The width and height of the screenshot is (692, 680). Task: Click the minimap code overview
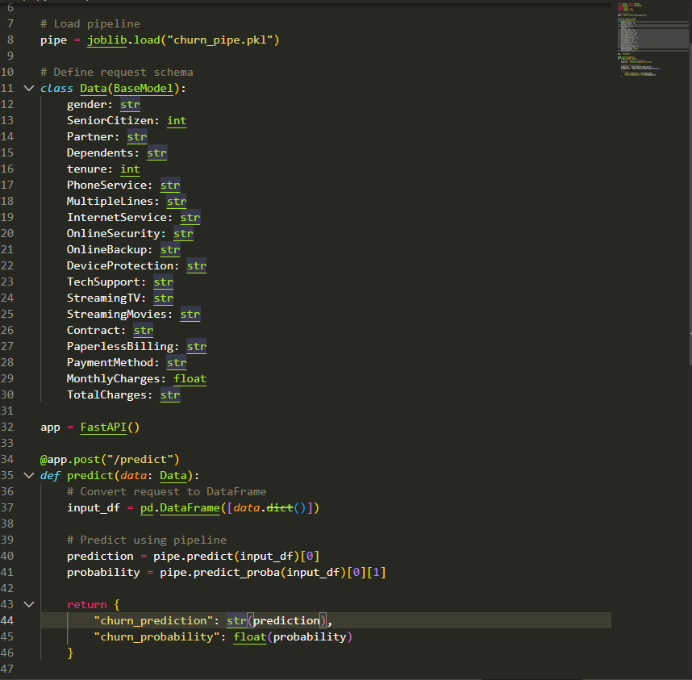click(652, 40)
